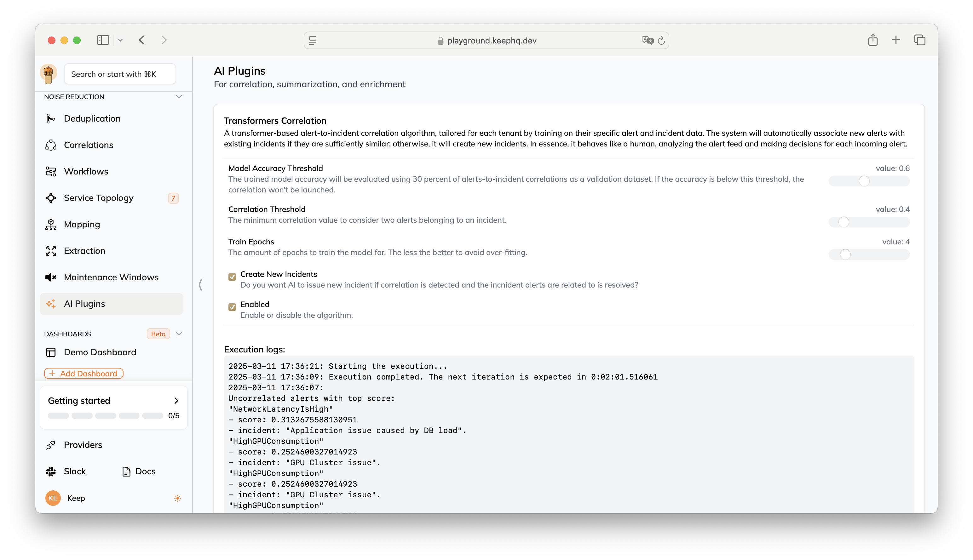Screen dimensions: 973x560
Task: Click the Add Dashboard button
Action: click(83, 374)
